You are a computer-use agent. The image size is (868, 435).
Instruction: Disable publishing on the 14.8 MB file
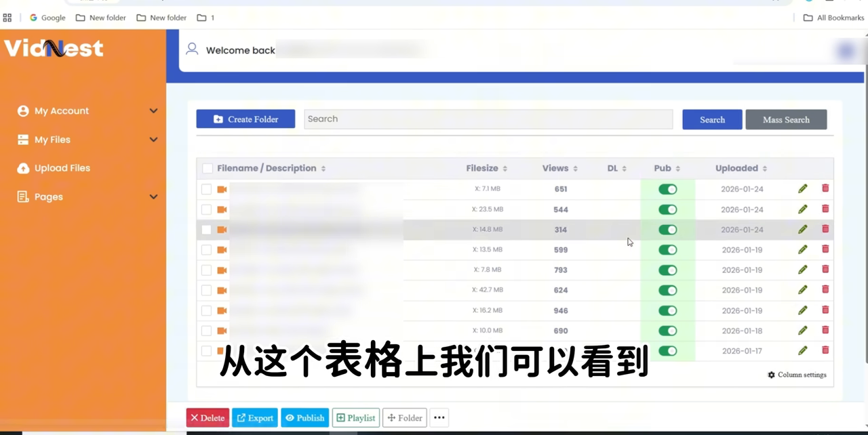coord(668,230)
